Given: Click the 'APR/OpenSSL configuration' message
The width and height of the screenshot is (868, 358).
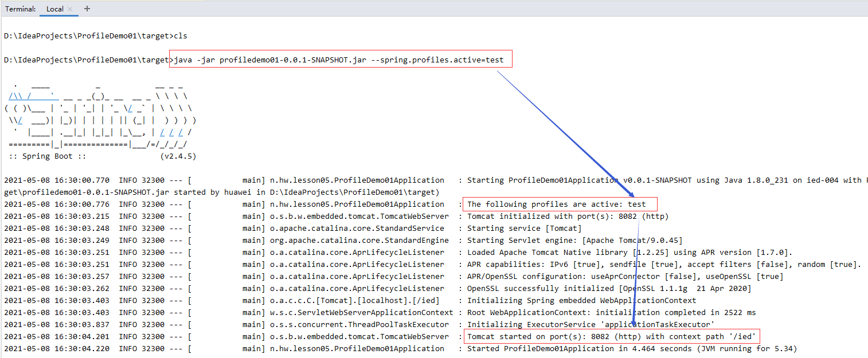Looking at the screenshot, I should coord(625,276).
